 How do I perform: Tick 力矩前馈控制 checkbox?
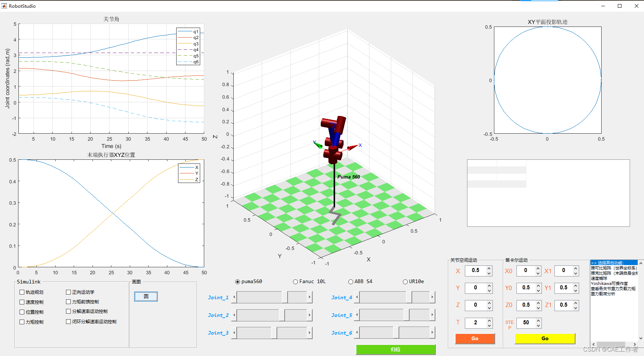68,302
